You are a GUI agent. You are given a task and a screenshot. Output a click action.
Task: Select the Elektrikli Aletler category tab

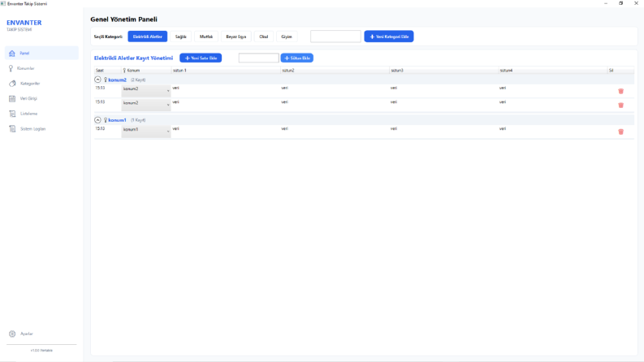tap(148, 37)
